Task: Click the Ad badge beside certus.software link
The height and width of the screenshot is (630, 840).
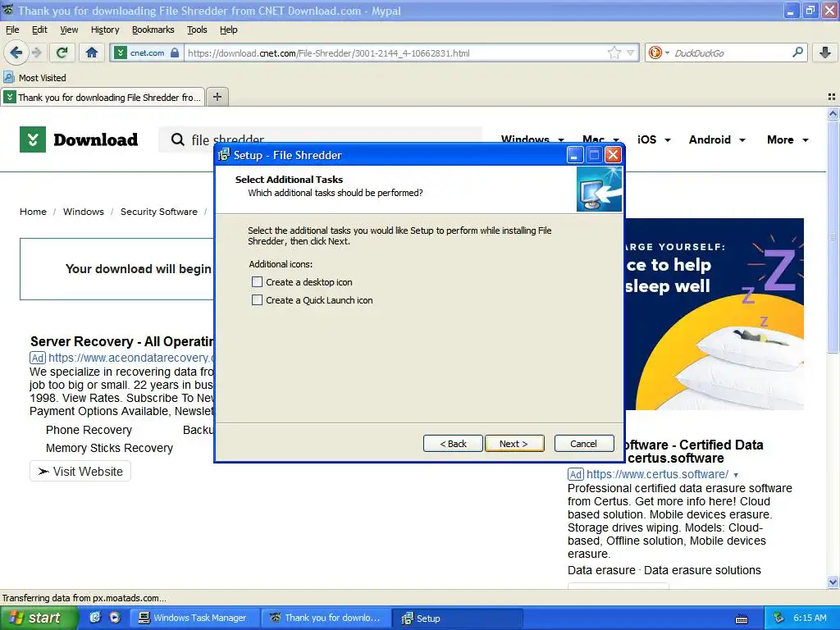Action: (576, 475)
